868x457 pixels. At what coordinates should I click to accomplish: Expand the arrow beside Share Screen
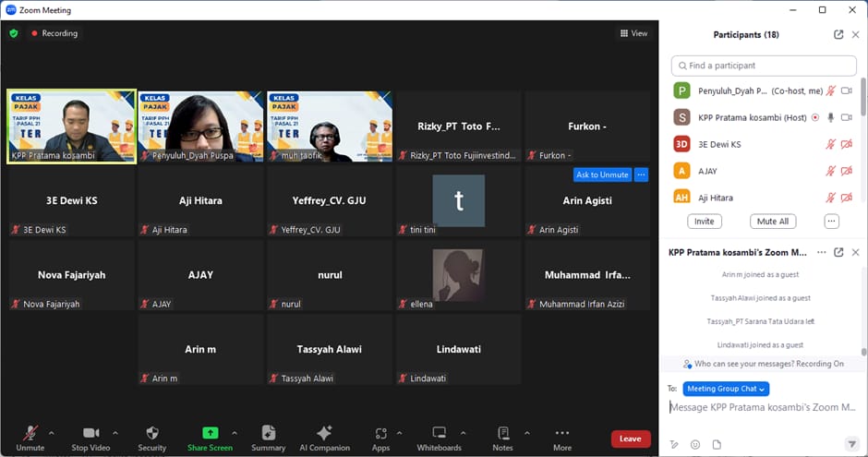(235, 433)
